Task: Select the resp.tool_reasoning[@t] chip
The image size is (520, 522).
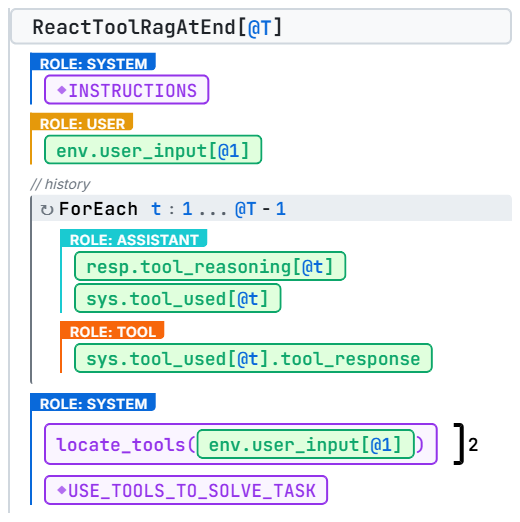Action: point(210,266)
